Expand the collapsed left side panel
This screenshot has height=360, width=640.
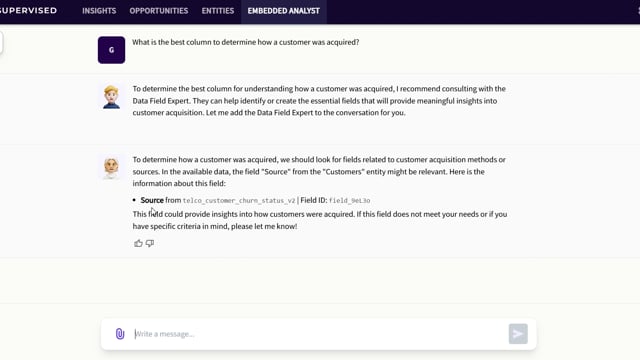coord(1,42)
